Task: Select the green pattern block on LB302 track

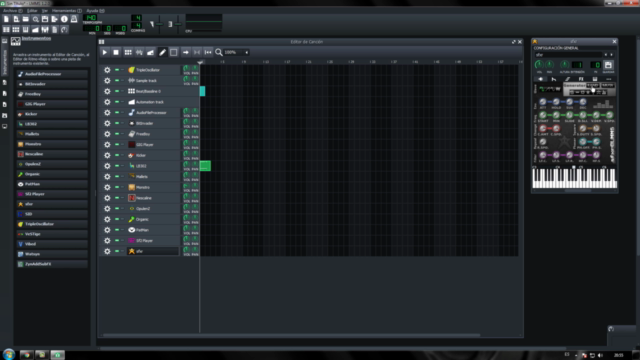Action: 205,166
